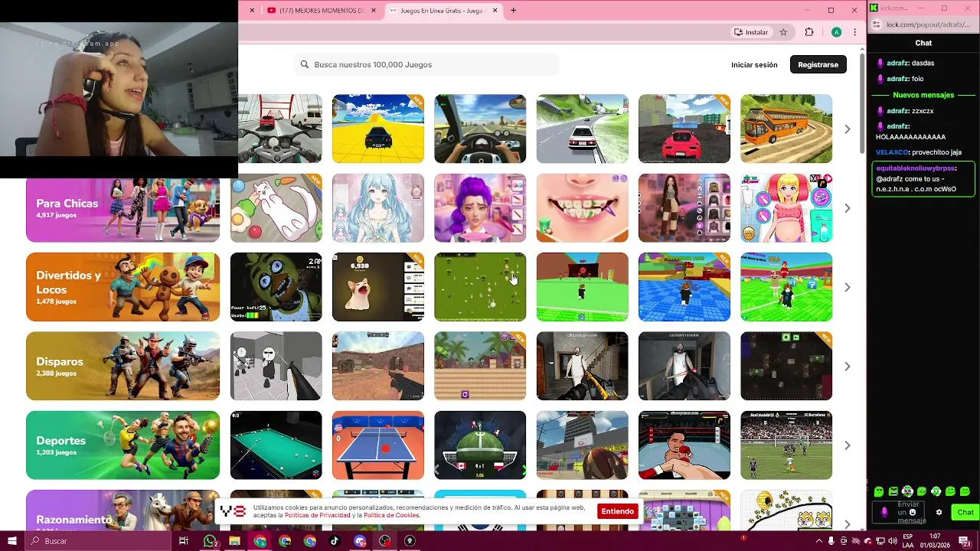980x551 pixels.
Task: Click the Instalar button in address bar
Action: [750, 32]
